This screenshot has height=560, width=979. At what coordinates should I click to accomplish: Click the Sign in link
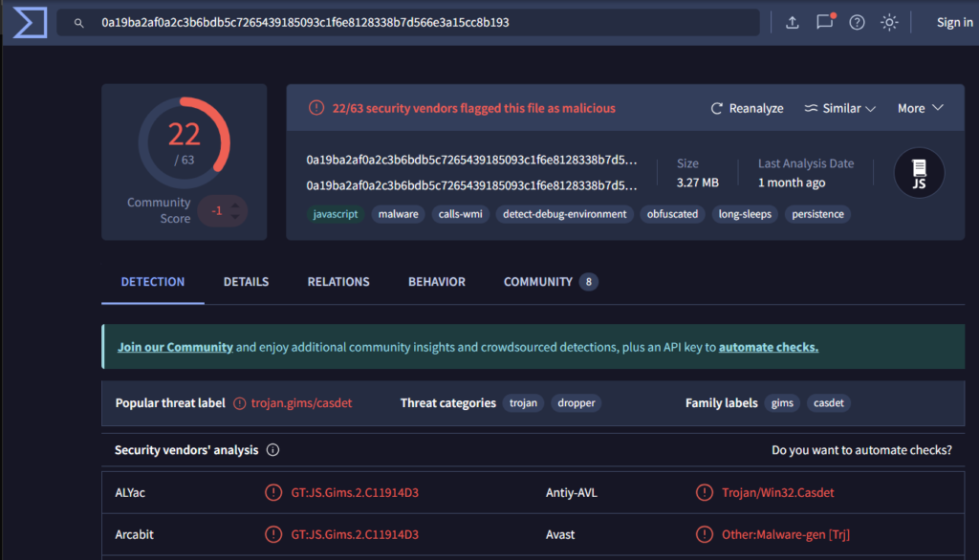(955, 23)
